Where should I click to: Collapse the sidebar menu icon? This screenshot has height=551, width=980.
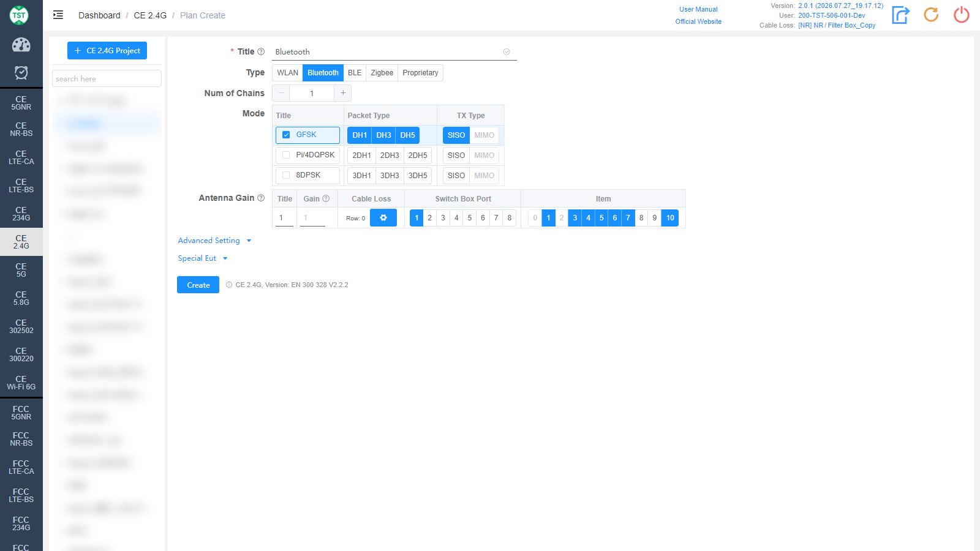tap(58, 15)
